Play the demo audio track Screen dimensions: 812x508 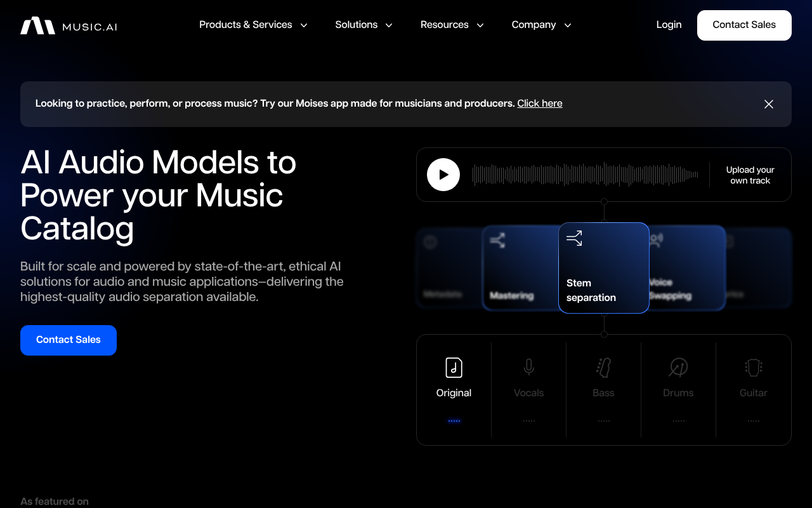pos(443,175)
